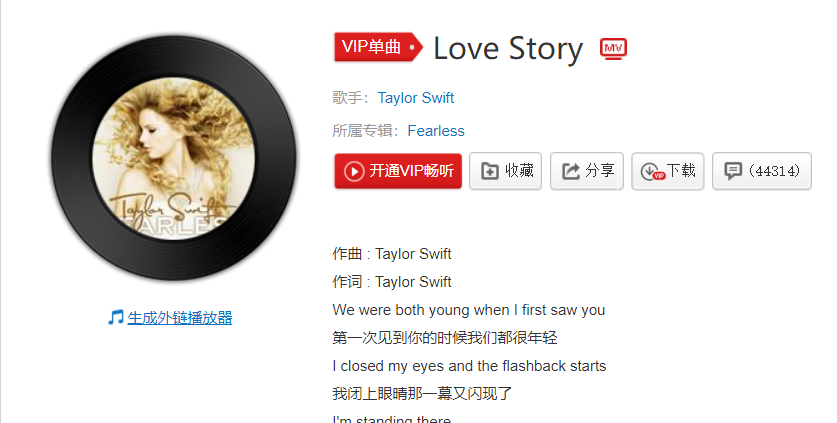This screenshot has width=837, height=423.
Task: Click the 收藏 button text
Action: 519,171
